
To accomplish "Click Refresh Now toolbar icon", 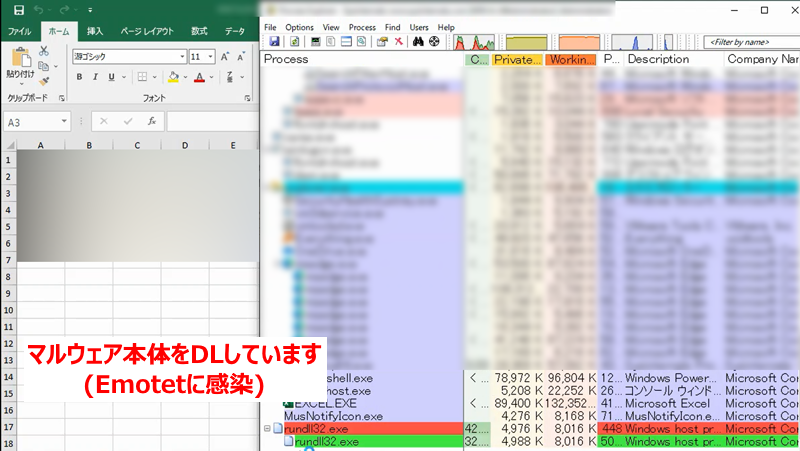I will pyautogui.click(x=294, y=42).
